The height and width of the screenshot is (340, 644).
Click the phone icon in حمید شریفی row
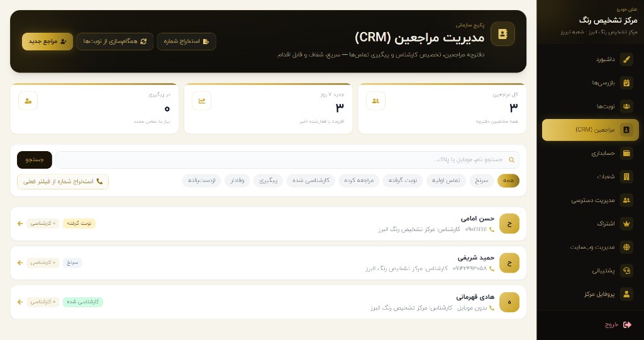click(492, 268)
